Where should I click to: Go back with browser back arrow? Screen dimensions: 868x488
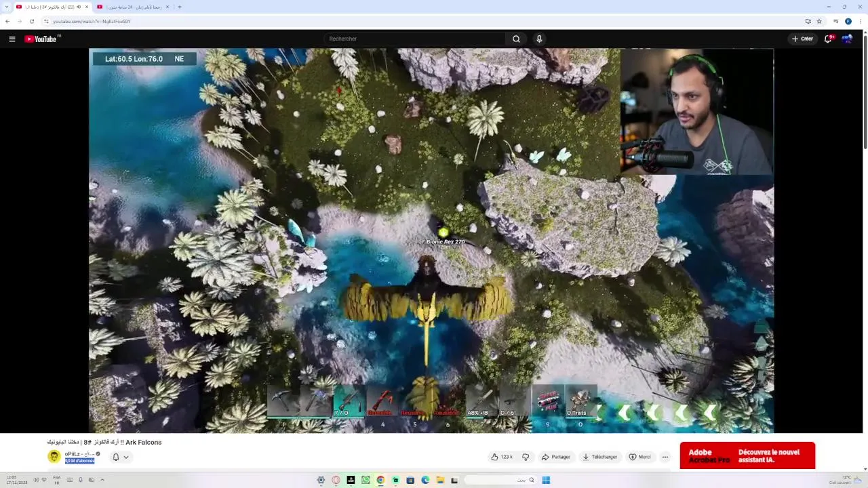pos(7,21)
